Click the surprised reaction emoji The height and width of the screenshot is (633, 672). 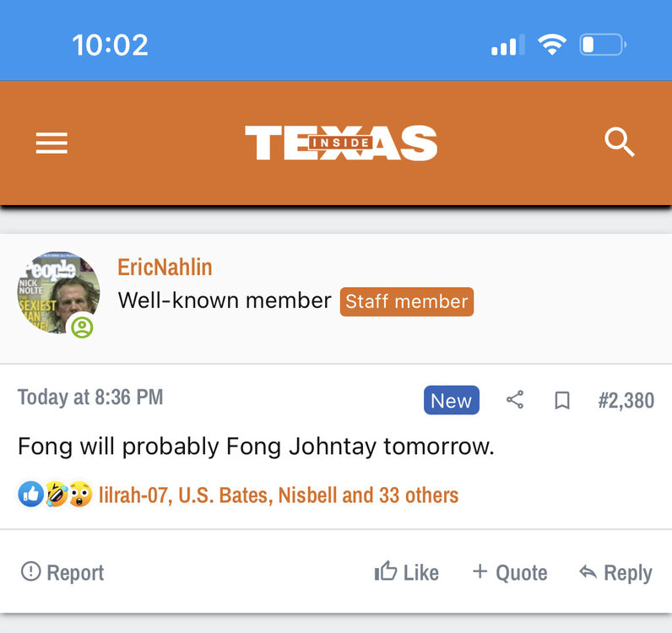(x=80, y=495)
